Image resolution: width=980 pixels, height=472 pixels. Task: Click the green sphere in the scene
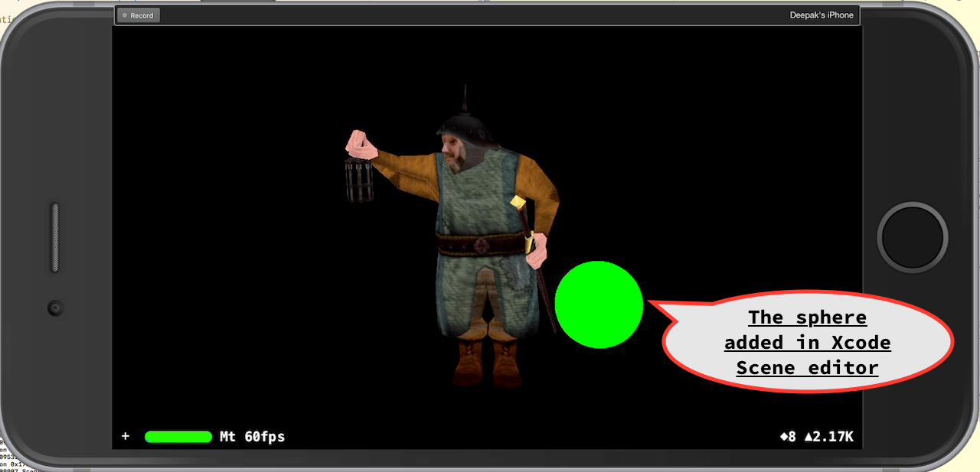pos(599,304)
